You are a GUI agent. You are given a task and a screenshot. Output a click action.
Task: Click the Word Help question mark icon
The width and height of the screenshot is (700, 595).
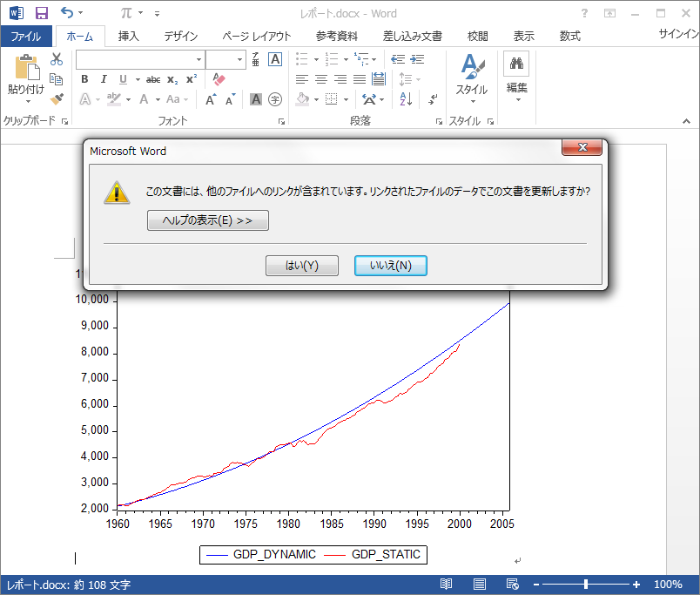[x=584, y=13]
